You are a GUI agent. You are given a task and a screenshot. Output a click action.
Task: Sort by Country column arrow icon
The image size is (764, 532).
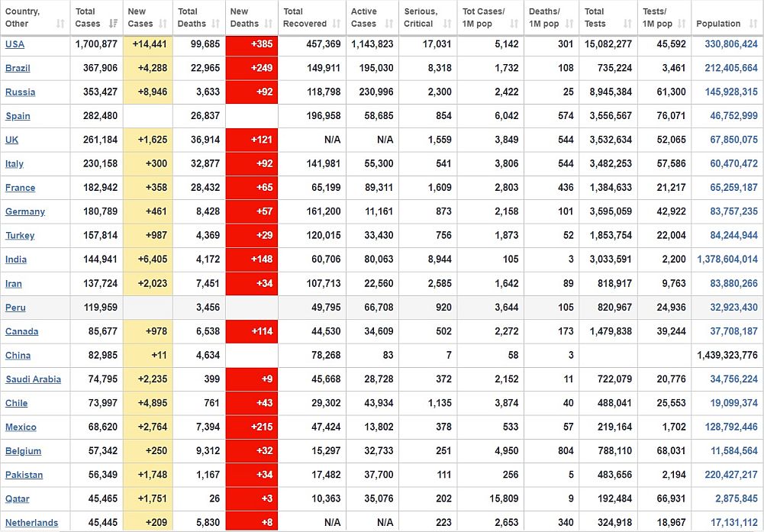point(60,24)
